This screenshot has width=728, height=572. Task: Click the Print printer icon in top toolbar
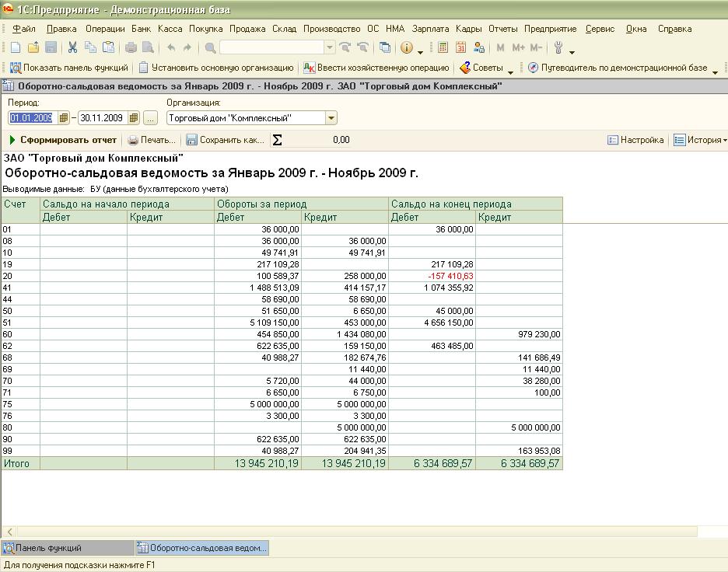pos(131,47)
